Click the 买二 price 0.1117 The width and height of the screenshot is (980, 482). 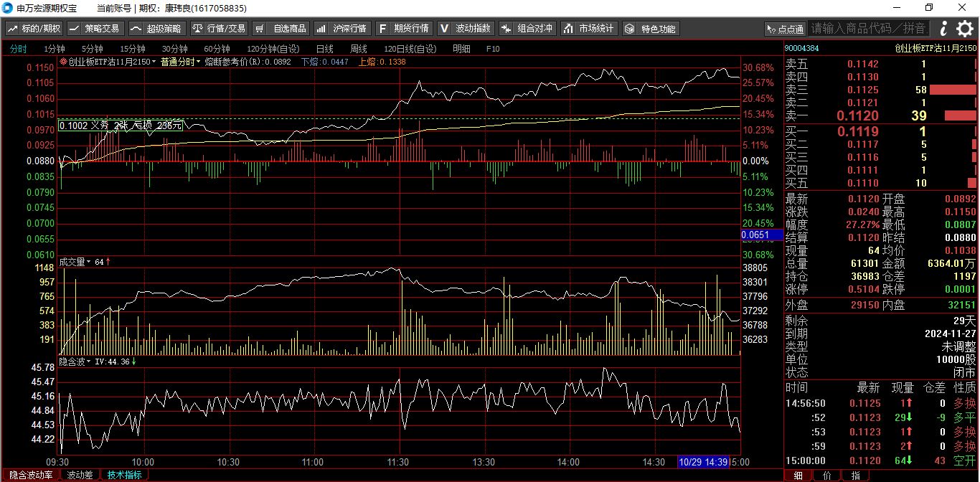click(x=863, y=144)
